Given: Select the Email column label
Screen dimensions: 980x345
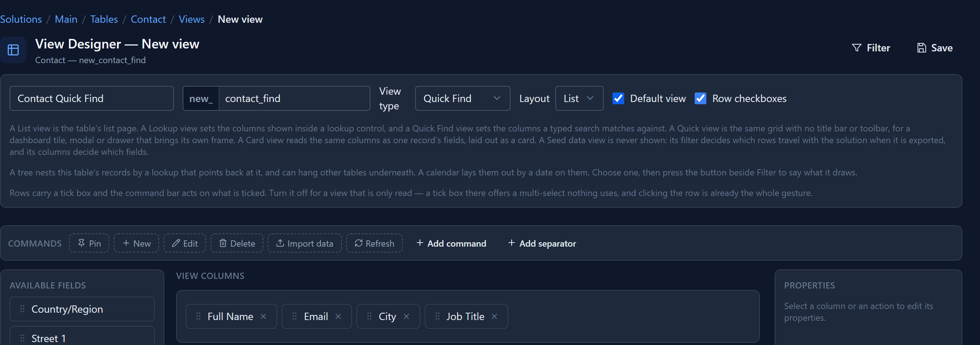Looking at the screenshot, I should coord(316,316).
